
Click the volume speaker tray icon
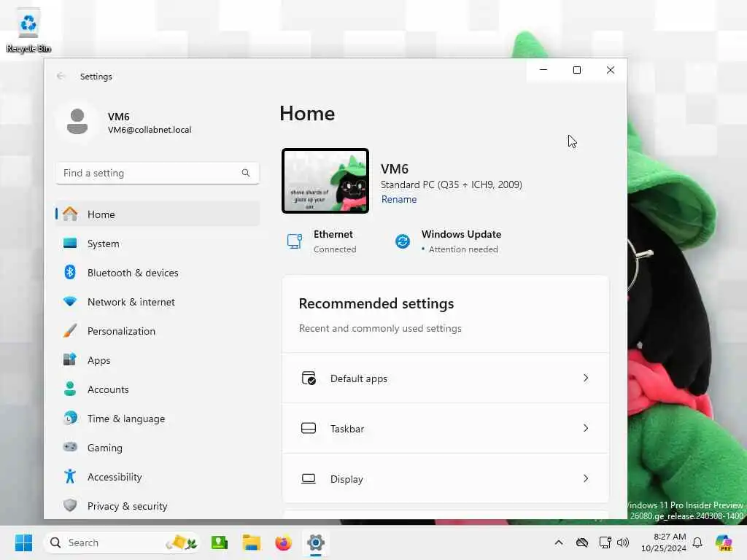click(x=623, y=542)
